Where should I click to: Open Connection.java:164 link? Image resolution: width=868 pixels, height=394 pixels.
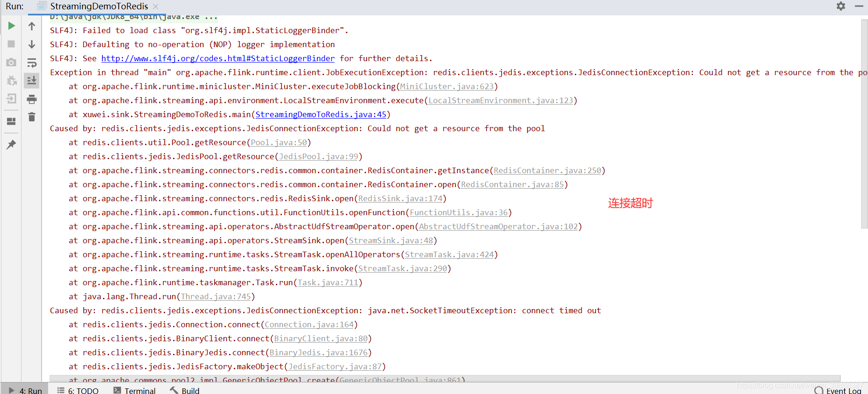pos(309,324)
